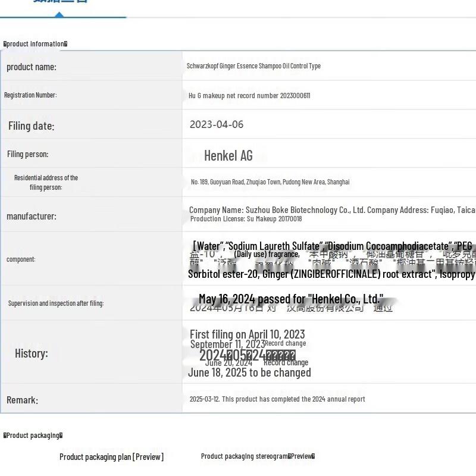Click the registration number value 2023000611
This screenshot has width=476, height=476.
click(x=249, y=95)
